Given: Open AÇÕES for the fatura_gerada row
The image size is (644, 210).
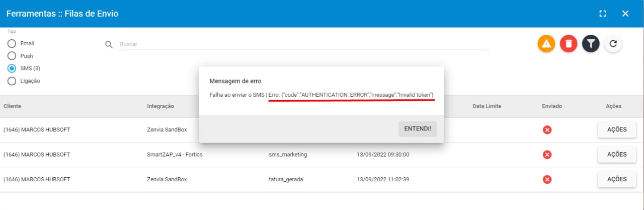Looking at the screenshot, I should point(617,179).
